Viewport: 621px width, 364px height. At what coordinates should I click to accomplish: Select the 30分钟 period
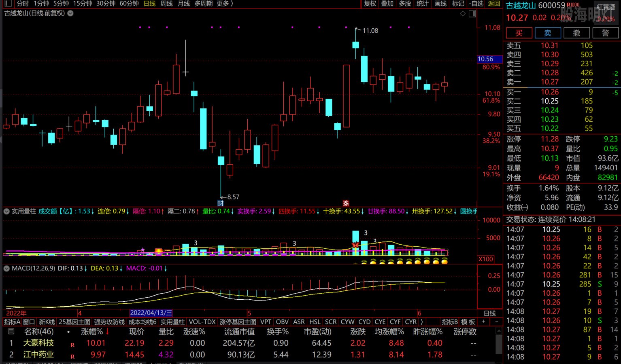[106, 4]
